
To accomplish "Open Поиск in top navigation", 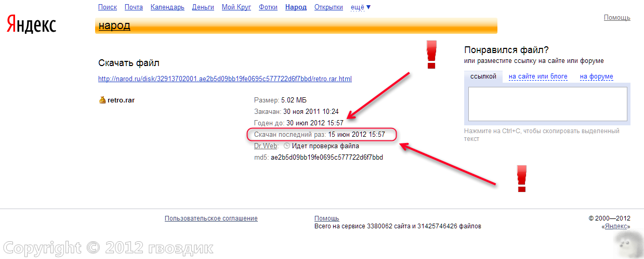I will click(x=108, y=7).
